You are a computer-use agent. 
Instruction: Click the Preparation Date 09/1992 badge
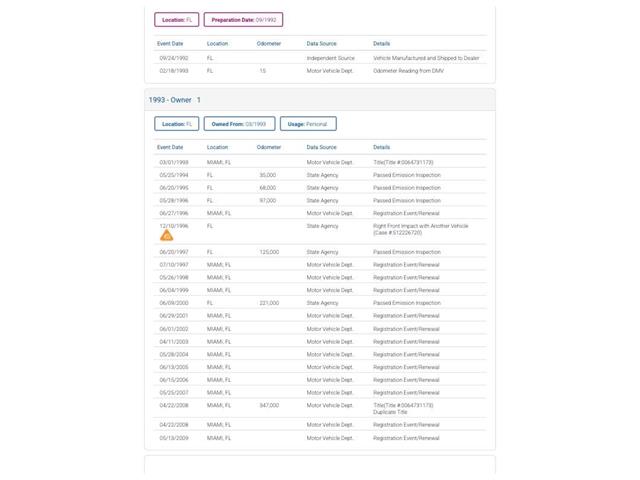[243, 20]
